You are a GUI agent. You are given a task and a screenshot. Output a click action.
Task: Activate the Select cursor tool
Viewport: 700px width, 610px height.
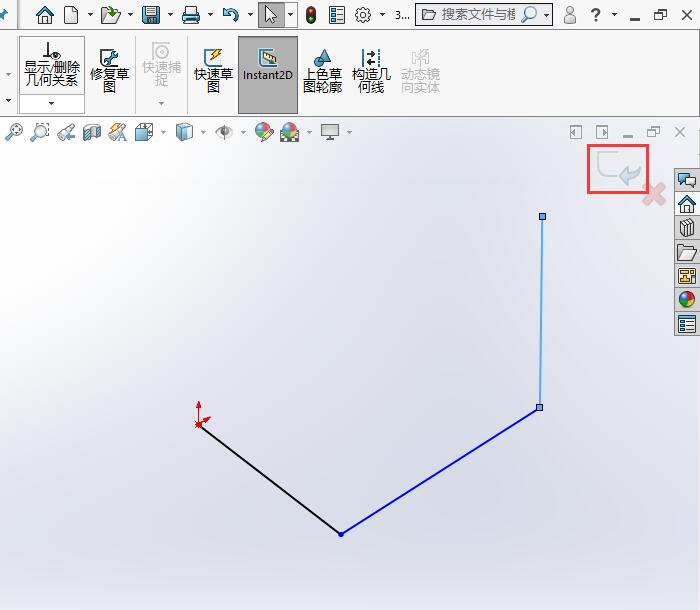pos(271,15)
